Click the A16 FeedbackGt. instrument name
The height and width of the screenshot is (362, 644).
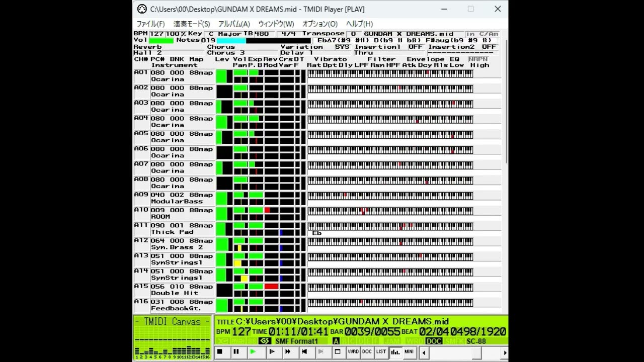point(176,308)
